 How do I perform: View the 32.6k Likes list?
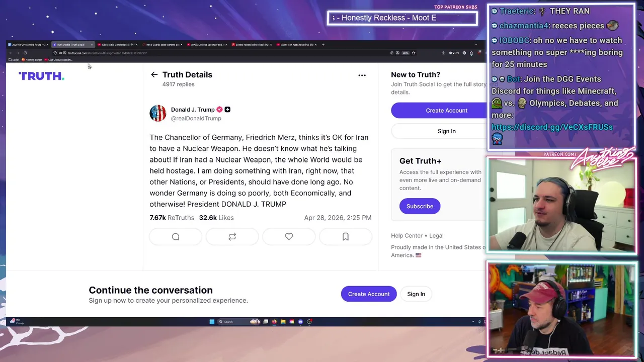coord(216,218)
